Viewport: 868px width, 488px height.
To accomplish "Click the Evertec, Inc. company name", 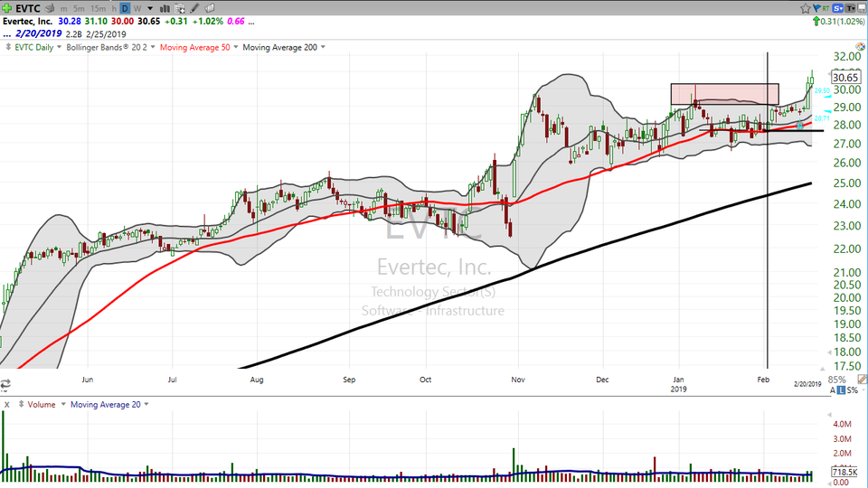I will (x=27, y=22).
